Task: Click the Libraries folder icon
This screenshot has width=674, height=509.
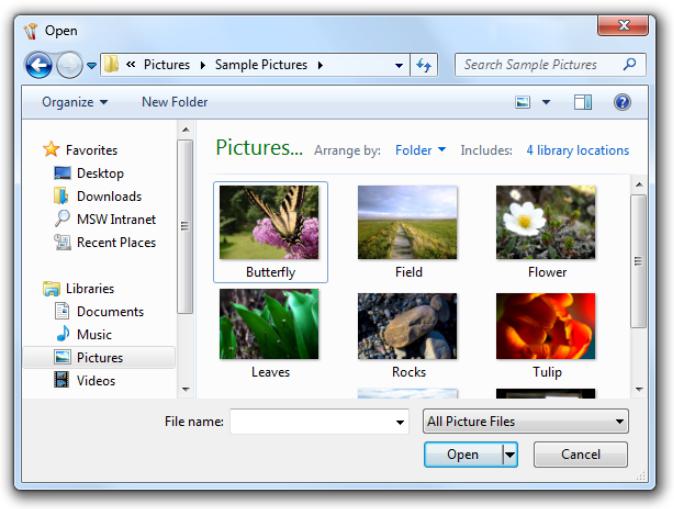Action: coord(52,288)
